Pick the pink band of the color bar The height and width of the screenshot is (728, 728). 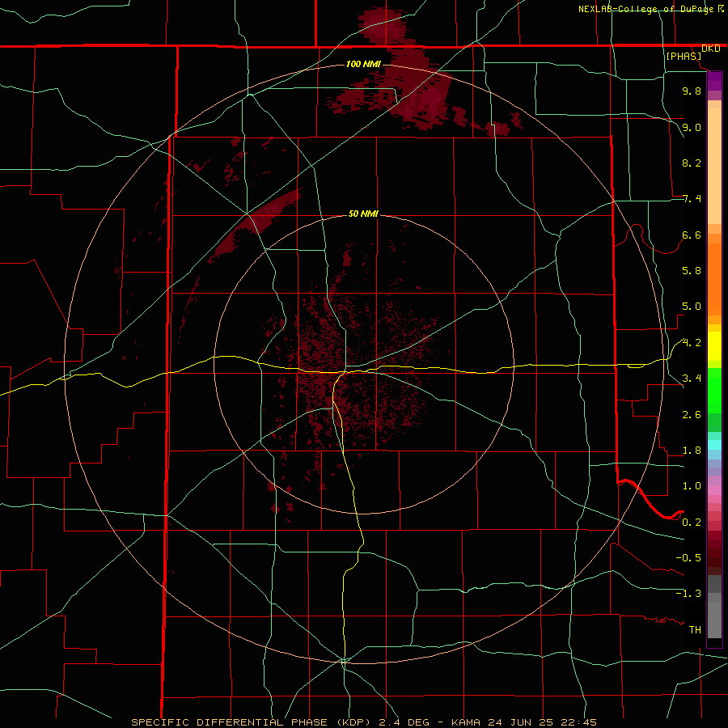coord(714,490)
